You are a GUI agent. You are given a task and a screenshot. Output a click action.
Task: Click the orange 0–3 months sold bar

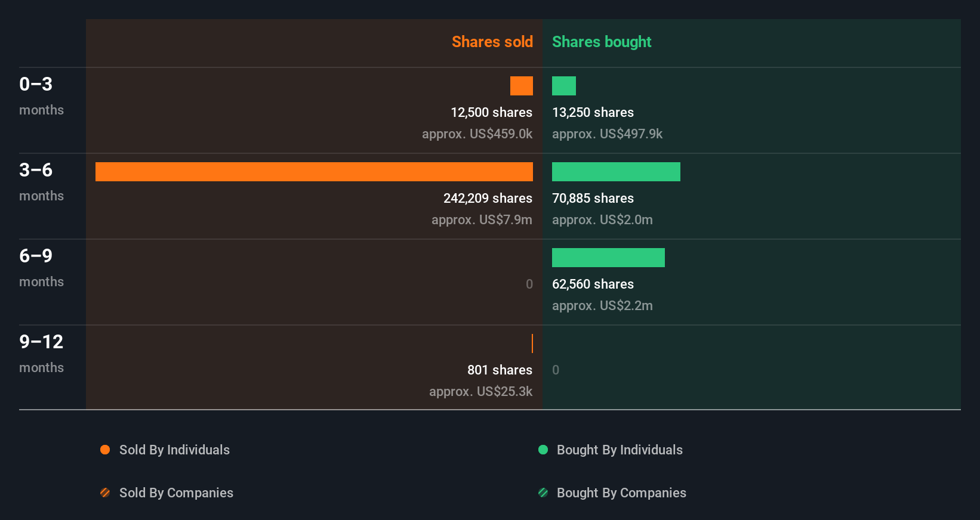click(x=522, y=86)
